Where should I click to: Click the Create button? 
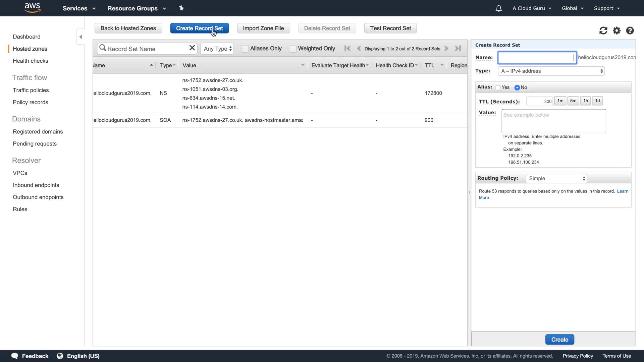[x=559, y=340]
